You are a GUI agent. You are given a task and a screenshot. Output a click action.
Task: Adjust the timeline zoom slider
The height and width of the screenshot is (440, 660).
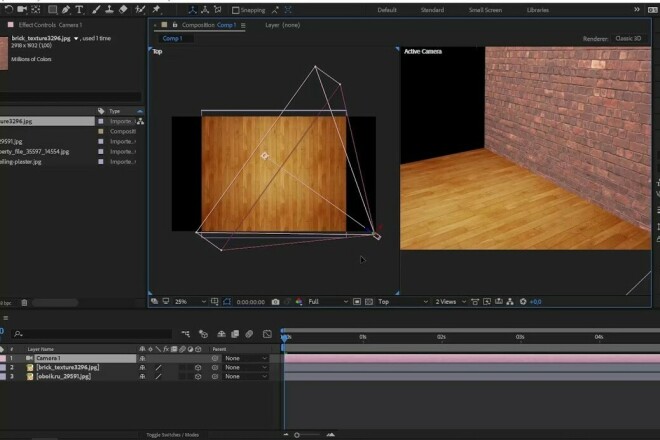point(297,435)
